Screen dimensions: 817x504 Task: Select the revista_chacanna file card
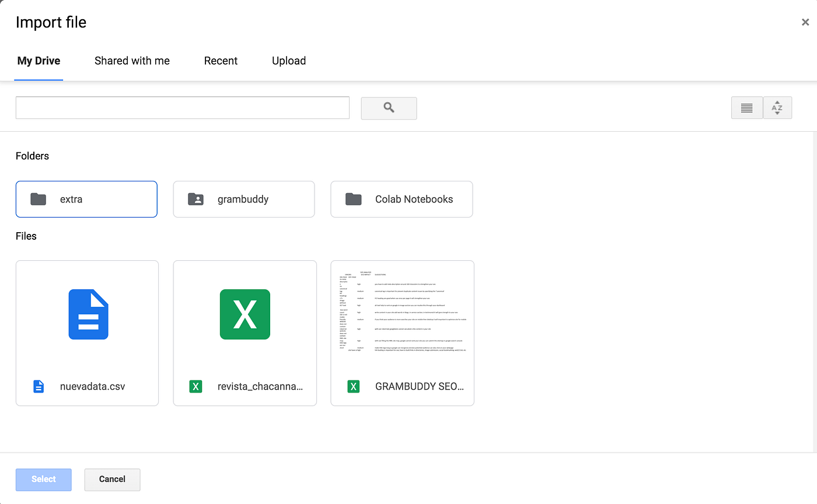tap(245, 332)
